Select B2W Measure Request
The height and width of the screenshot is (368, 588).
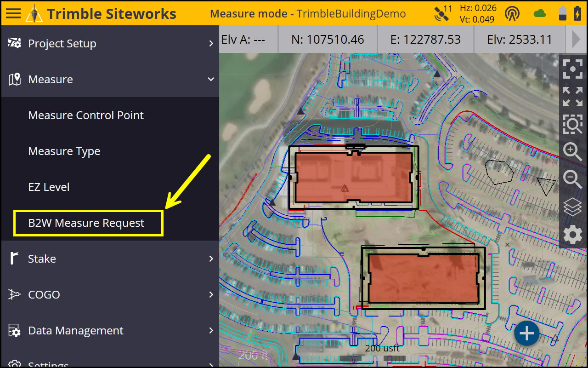click(x=86, y=223)
